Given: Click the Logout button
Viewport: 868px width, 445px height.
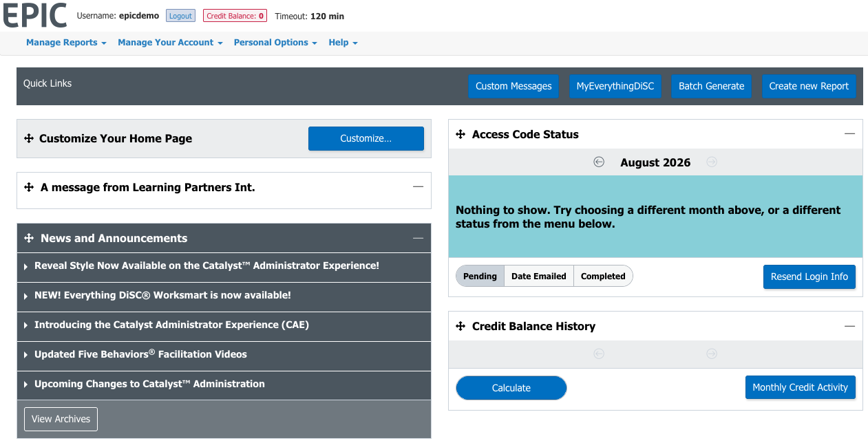Looking at the screenshot, I should click(180, 16).
